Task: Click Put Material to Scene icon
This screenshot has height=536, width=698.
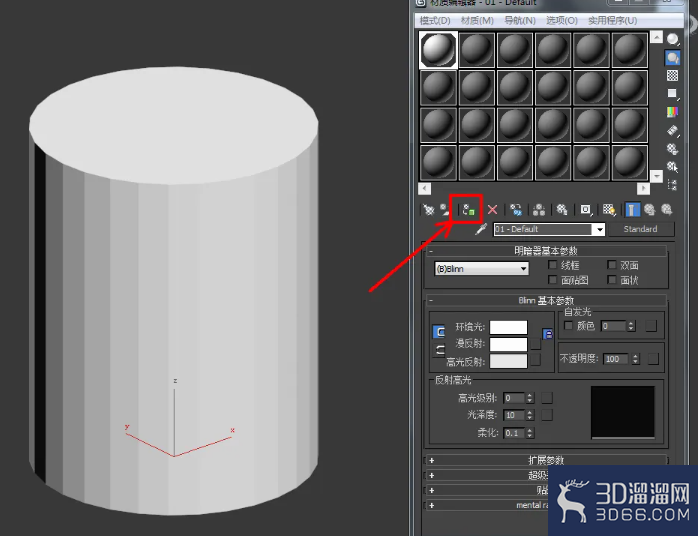Action: (x=444, y=210)
